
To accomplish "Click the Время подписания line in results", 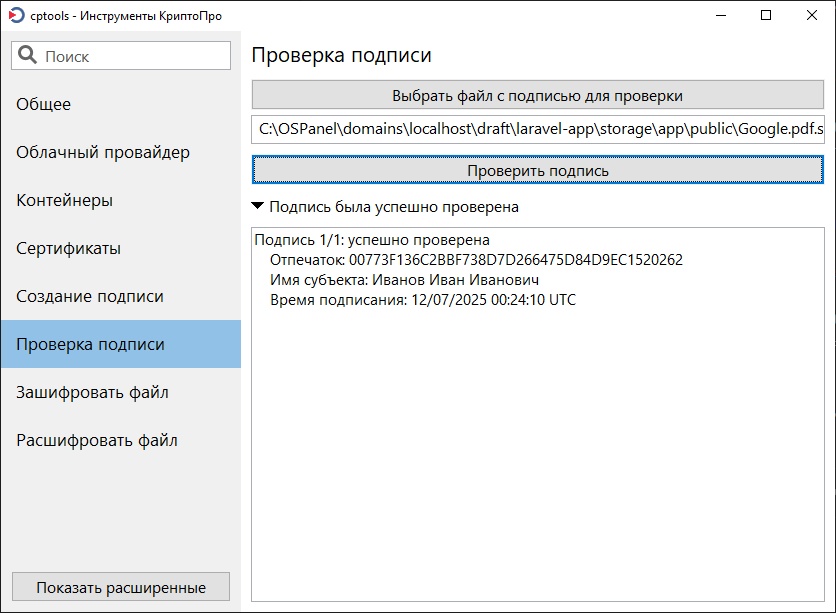I will pyautogui.click(x=423, y=300).
